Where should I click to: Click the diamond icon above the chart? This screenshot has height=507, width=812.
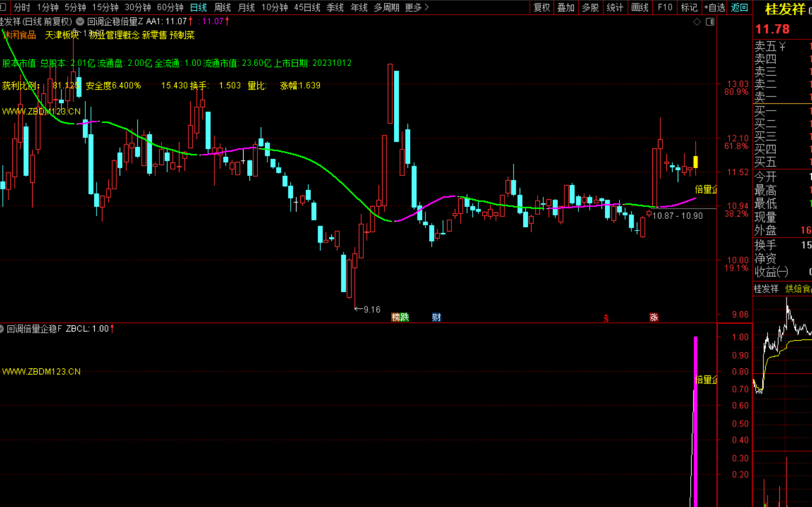[x=697, y=22]
